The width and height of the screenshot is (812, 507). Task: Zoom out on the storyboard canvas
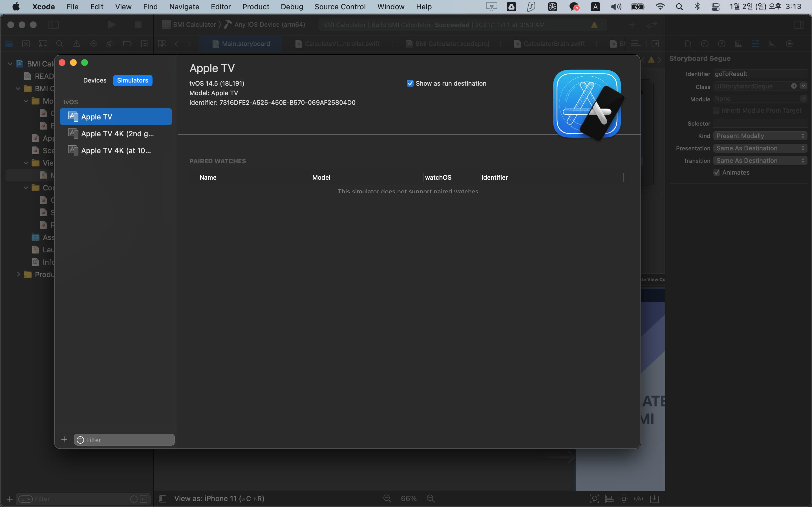pyautogui.click(x=387, y=498)
